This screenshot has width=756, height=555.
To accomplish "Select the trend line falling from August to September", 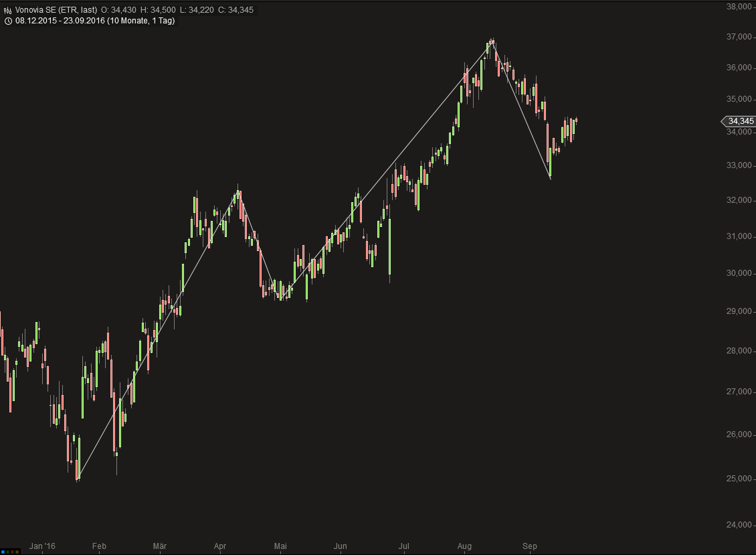I will click(x=521, y=110).
